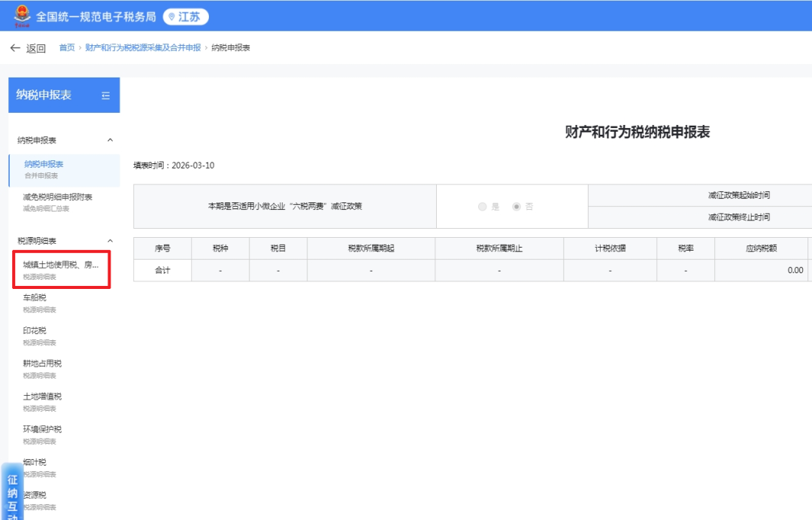
Task: Click the 六税两费 减征政策 question cell
Action: tap(285, 206)
